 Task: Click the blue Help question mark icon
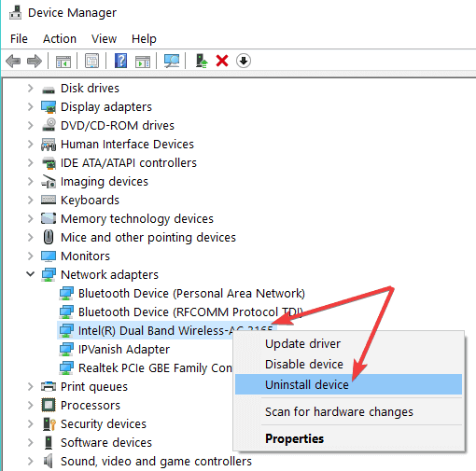tap(120, 61)
